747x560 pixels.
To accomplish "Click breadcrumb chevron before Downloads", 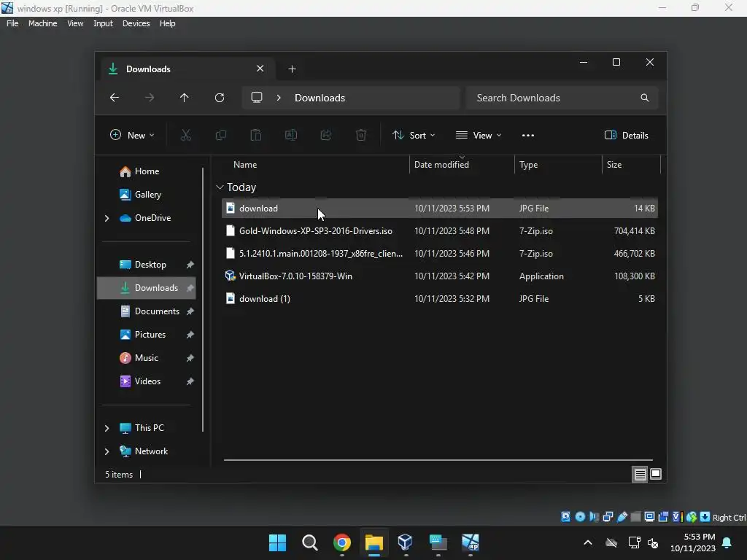I will click(279, 98).
